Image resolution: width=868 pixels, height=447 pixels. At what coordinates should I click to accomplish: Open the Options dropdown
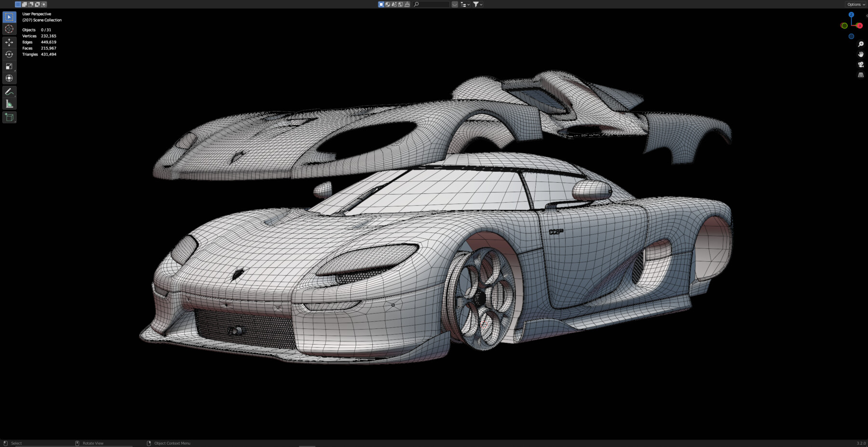pos(856,4)
